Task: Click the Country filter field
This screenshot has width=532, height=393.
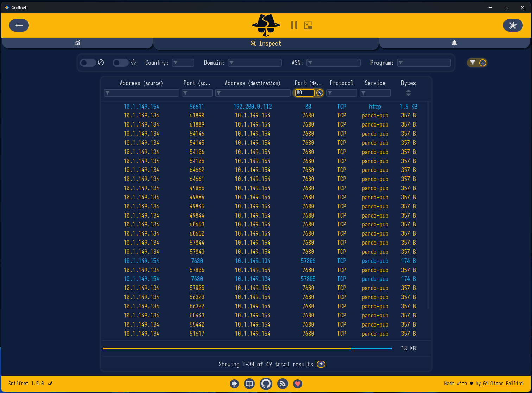Action: tap(183, 63)
